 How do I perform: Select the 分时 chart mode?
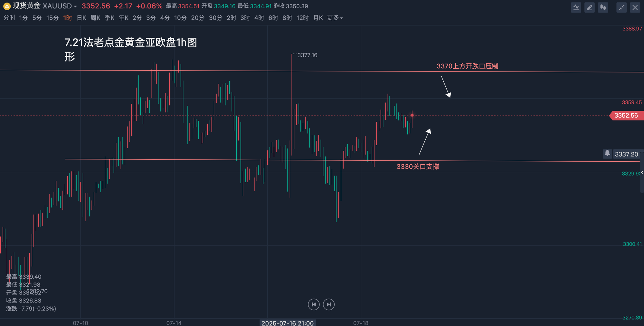click(x=9, y=18)
